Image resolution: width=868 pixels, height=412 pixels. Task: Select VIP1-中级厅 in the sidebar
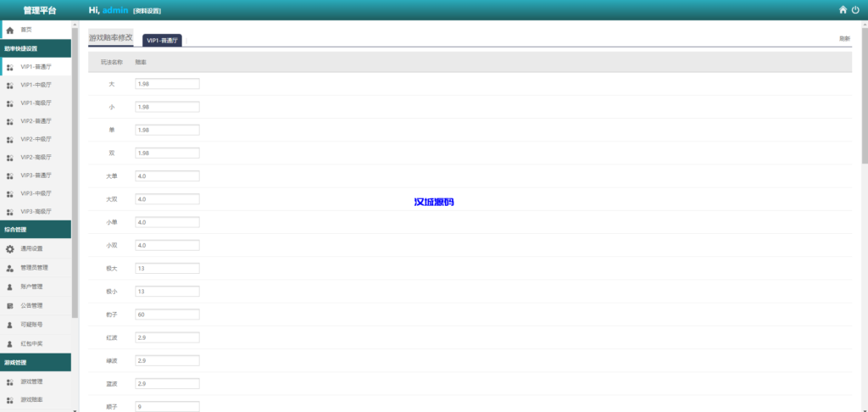tap(36, 85)
